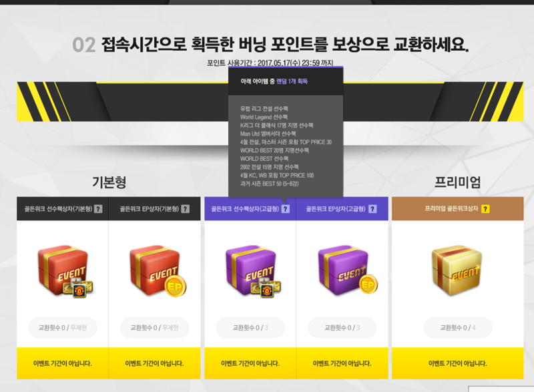Image resolution: width=534 pixels, height=392 pixels.
Task: Click the red basic player pack box icon
Action: click(65, 271)
